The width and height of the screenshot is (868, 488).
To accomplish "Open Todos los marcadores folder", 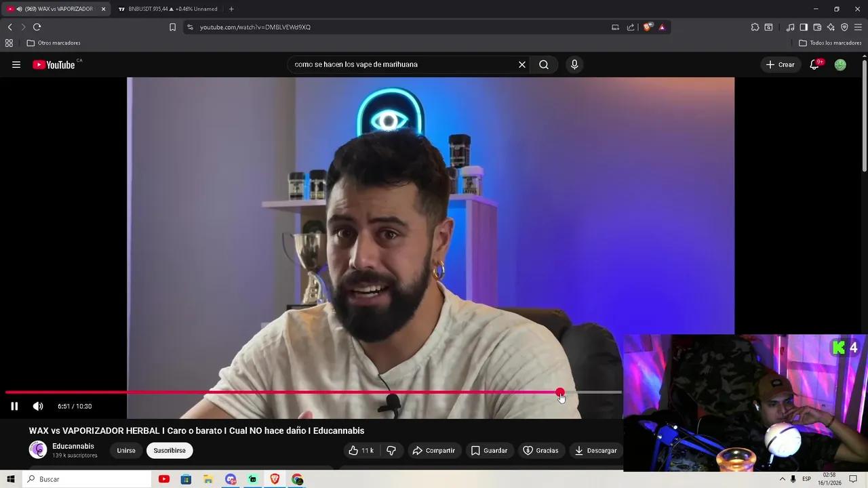I will 833,43.
